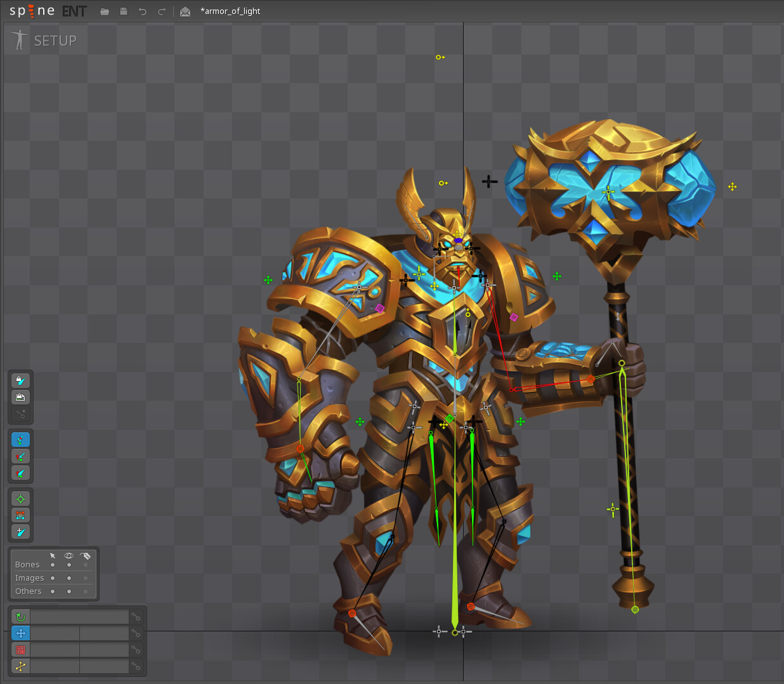Open a project with the folder icon
Screen dimensions: 784x684
point(105,11)
